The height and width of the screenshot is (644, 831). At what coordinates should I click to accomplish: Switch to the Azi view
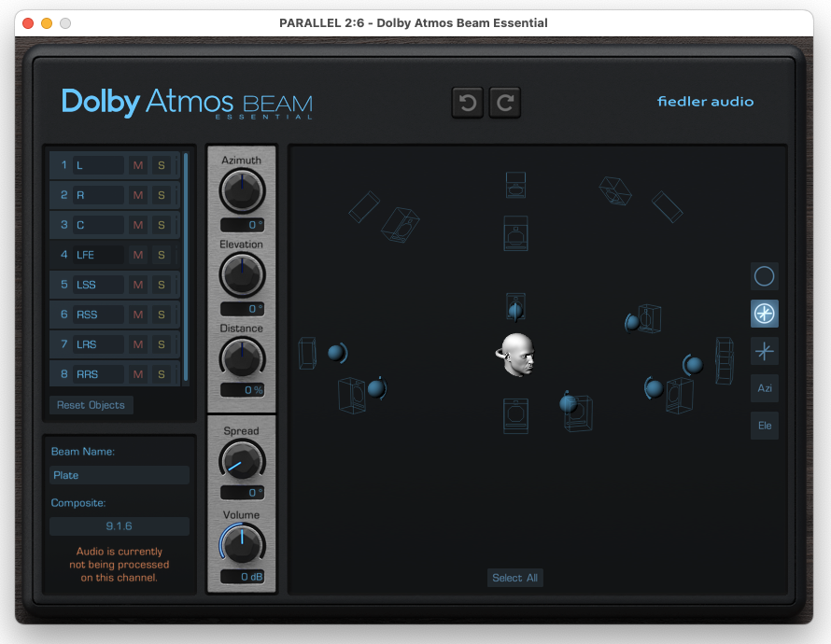point(764,388)
